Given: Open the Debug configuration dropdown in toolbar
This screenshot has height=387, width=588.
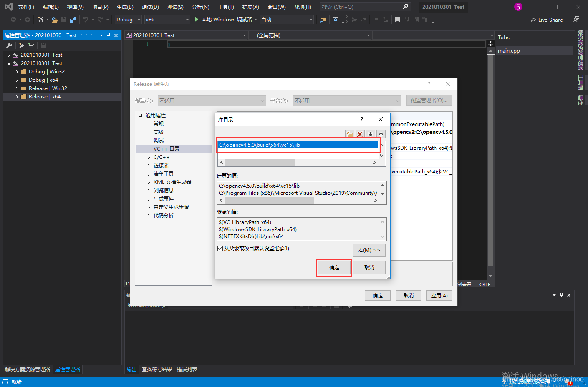Looking at the screenshot, I should (128, 20).
